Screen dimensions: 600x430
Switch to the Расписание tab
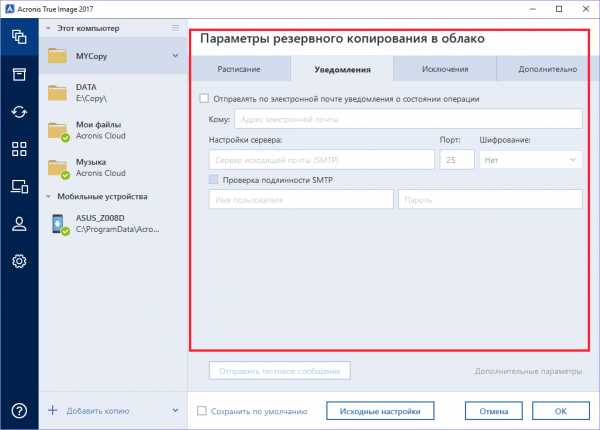click(x=240, y=69)
